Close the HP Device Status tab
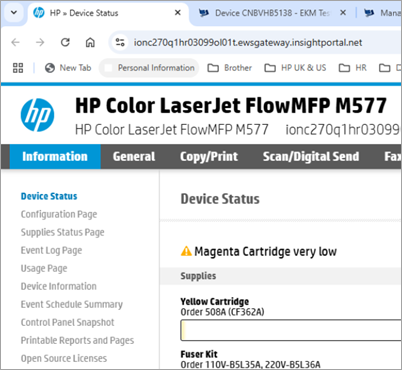 pos(178,13)
